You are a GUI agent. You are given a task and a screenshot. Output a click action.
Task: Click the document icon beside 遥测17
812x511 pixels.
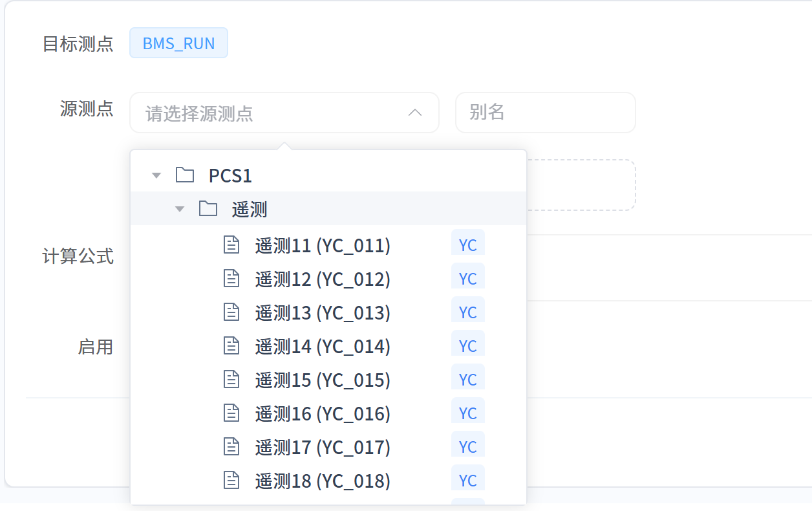pos(231,447)
